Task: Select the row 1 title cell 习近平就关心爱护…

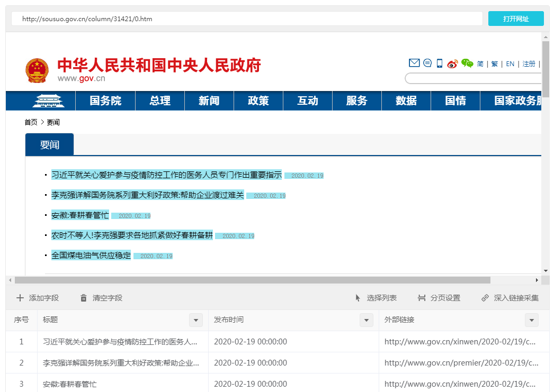Action: (x=122, y=342)
